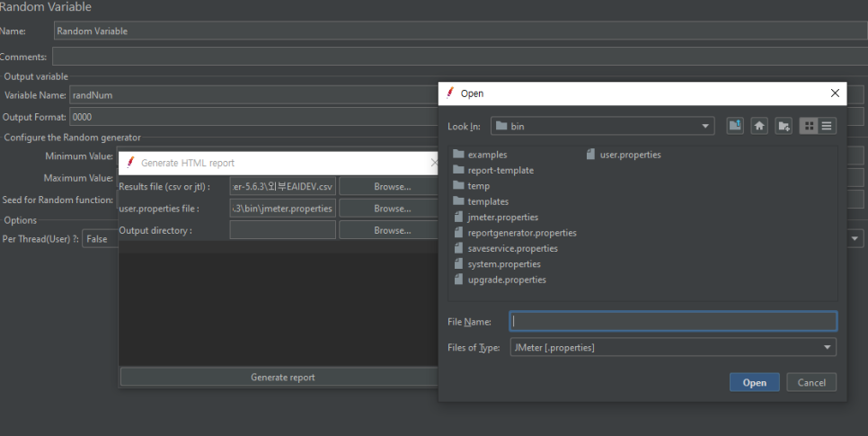Select the jmeter.properties file
The width and height of the screenshot is (868, 436).
coord(495,218)
